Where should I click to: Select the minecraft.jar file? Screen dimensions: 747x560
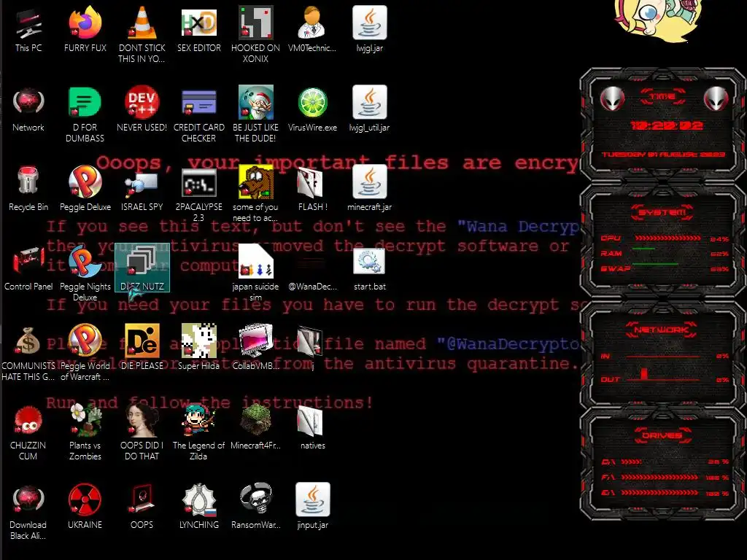pyautogui.click(x=370, y=189)
